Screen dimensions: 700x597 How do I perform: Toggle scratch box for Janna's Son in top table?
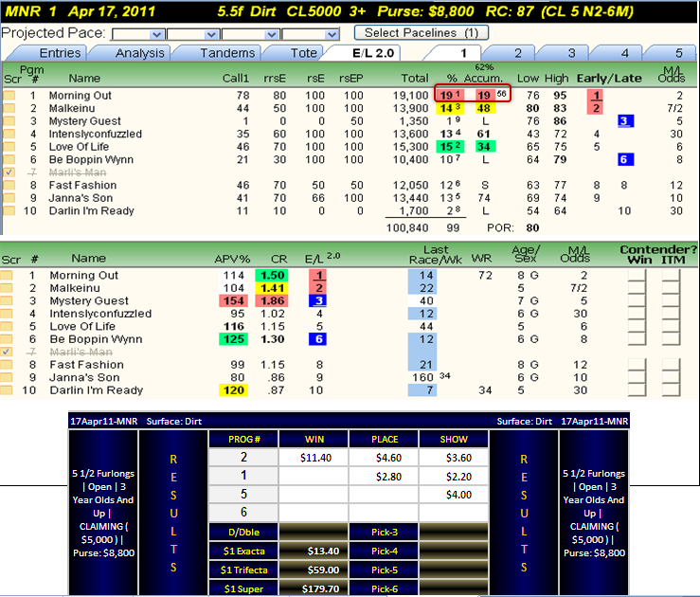click(9, 198)
